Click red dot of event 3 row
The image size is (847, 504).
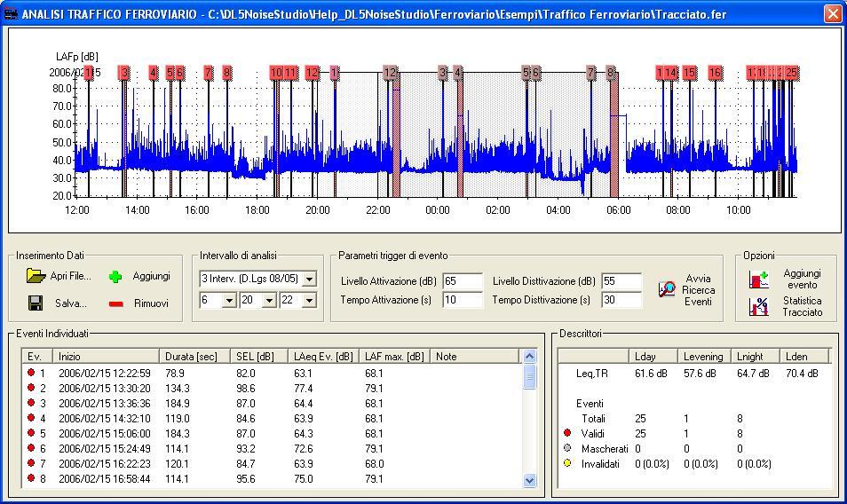[31, 403]
